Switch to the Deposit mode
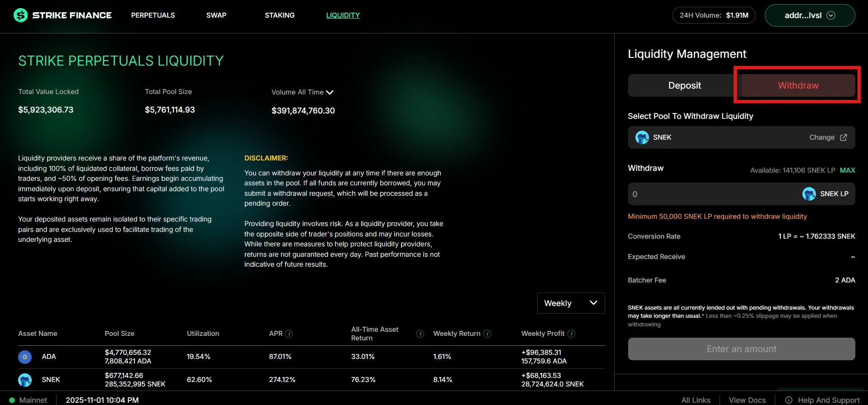This screenshot has width=868, height=405. [684, 85]
